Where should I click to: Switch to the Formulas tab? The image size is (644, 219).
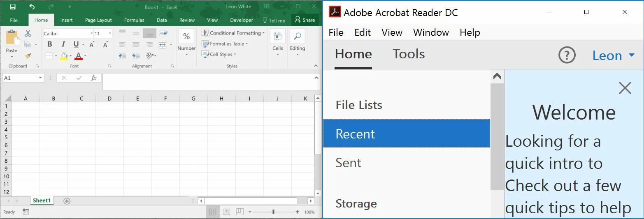click(x=134, y=20)
